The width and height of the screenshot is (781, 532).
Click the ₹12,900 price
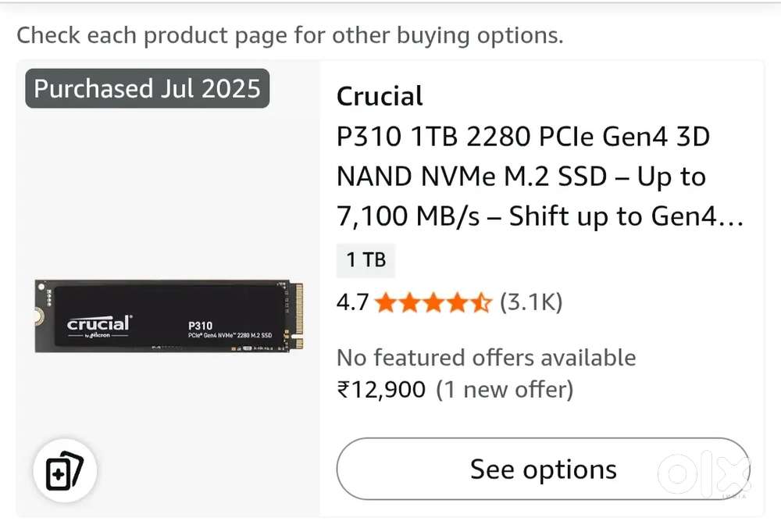pyautogui.click(x=381, y=389)
